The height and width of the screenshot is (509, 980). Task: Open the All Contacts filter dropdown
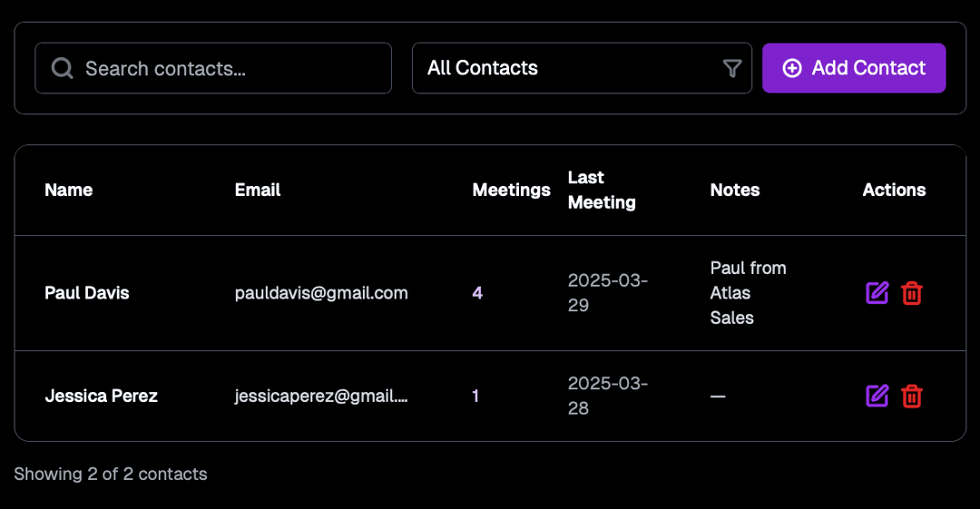coord(582,68)
